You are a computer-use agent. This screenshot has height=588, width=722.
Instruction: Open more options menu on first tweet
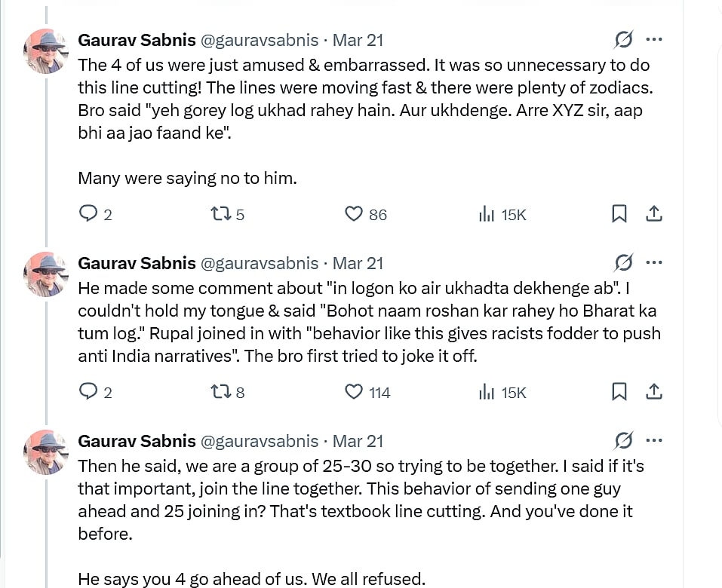654,39
